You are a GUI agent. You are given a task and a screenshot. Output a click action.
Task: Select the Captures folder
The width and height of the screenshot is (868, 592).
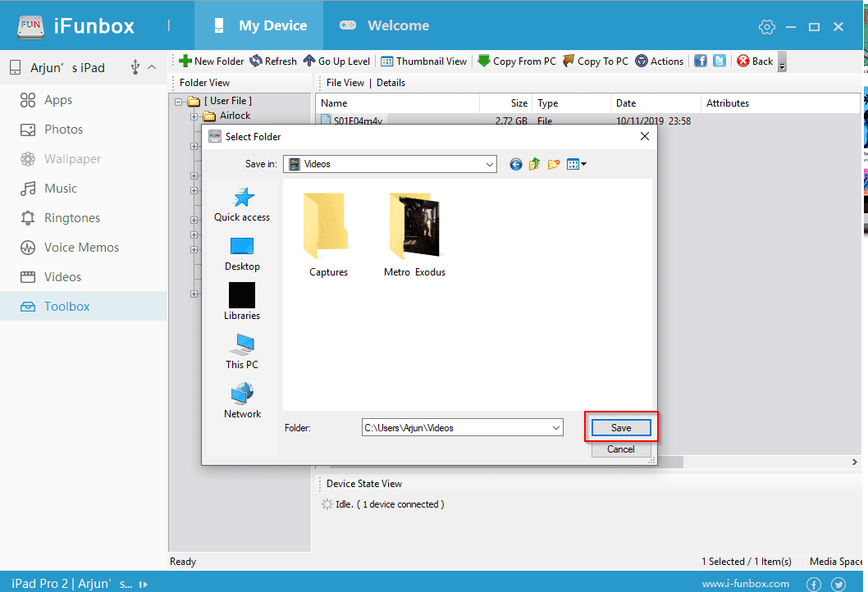point(328,235)
